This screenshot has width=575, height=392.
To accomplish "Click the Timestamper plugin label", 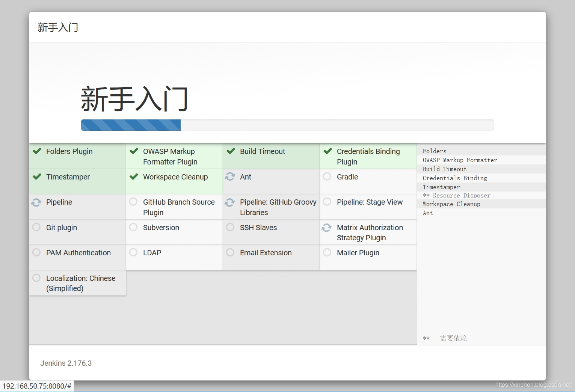I will click(68, 177).
